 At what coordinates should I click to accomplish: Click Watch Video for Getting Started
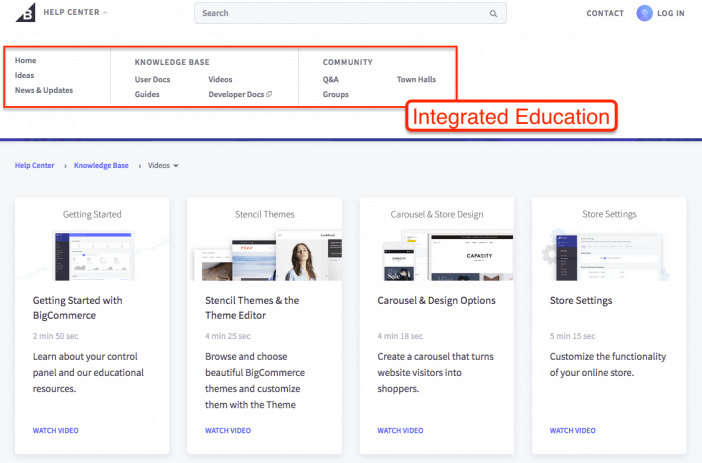(x=56, y=430)
